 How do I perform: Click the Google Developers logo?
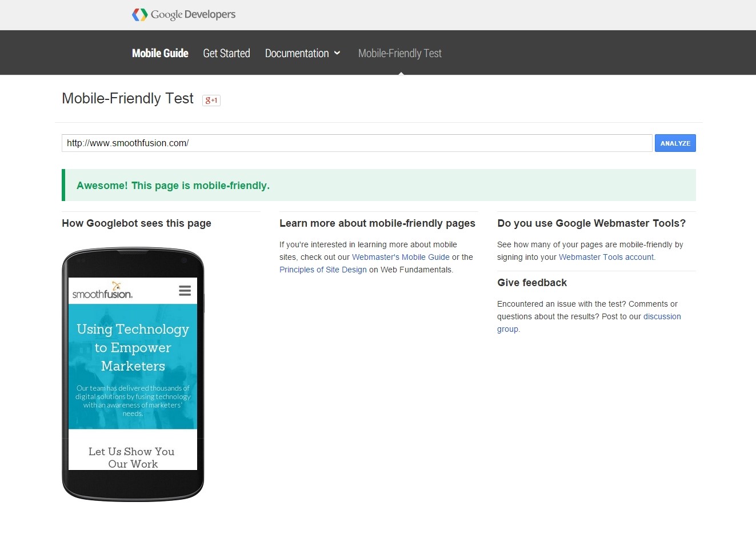click(183, 14)
